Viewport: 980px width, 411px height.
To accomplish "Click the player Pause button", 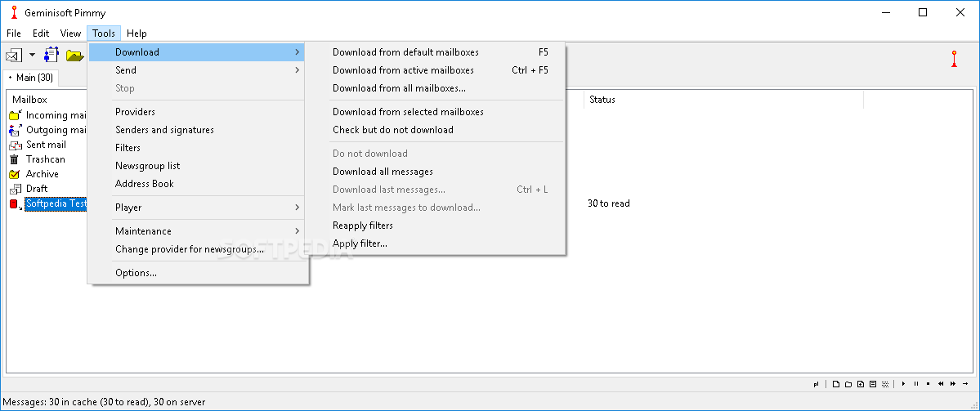I will [x=916, y=384].
